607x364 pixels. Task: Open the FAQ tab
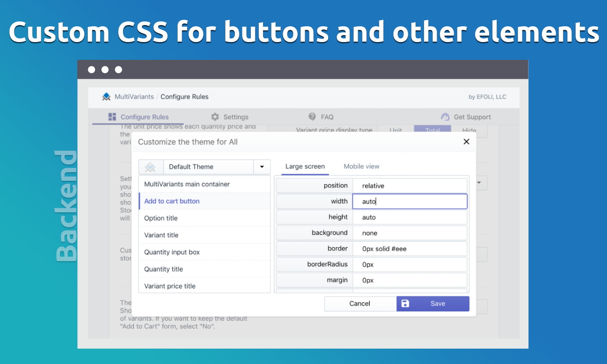[x=321, y=117]
